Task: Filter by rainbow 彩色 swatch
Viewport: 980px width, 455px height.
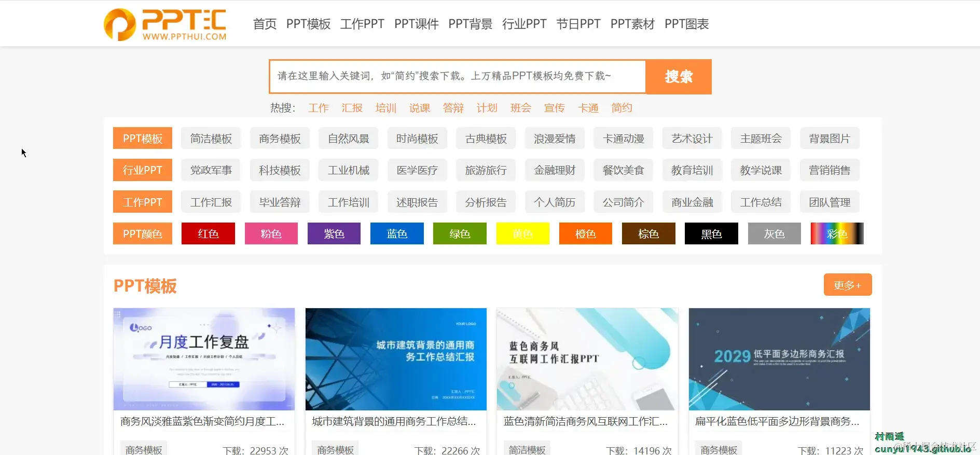Action: pos(837,233)
